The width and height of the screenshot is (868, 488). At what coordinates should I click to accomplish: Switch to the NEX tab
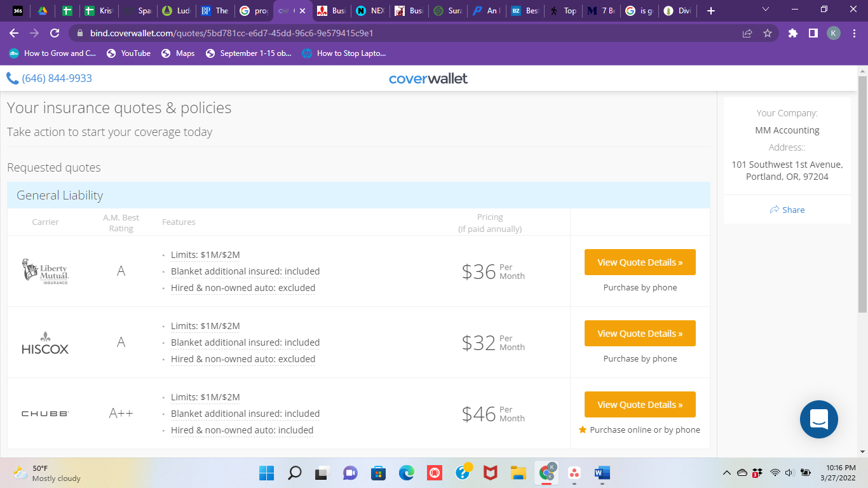[370, 11]
